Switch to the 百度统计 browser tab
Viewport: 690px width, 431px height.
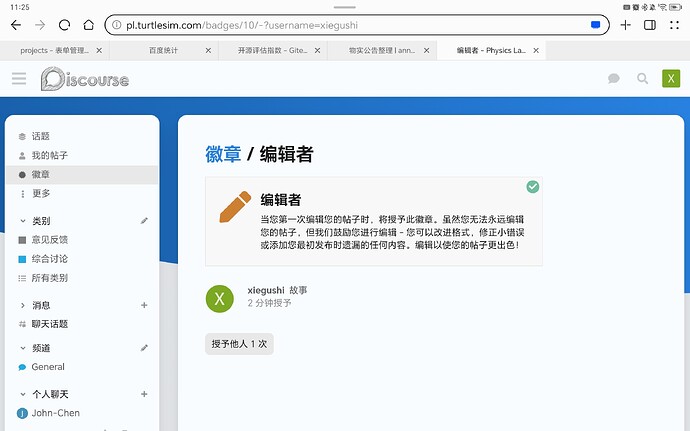click(163, 49)
